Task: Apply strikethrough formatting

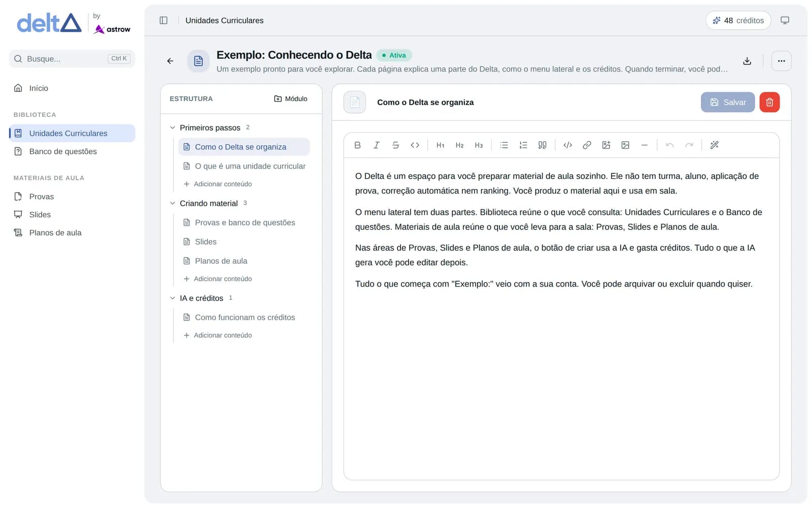Action: coord(396,145)
